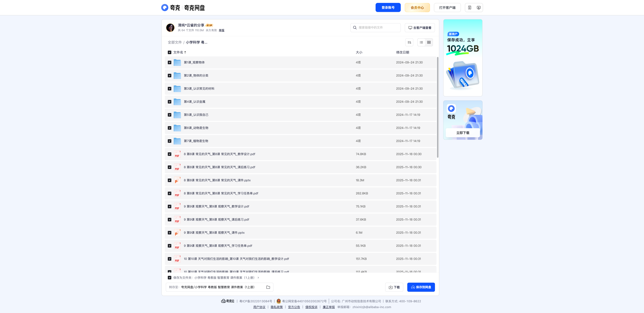Open the 1024GB new user promo banner

[463, 58]
